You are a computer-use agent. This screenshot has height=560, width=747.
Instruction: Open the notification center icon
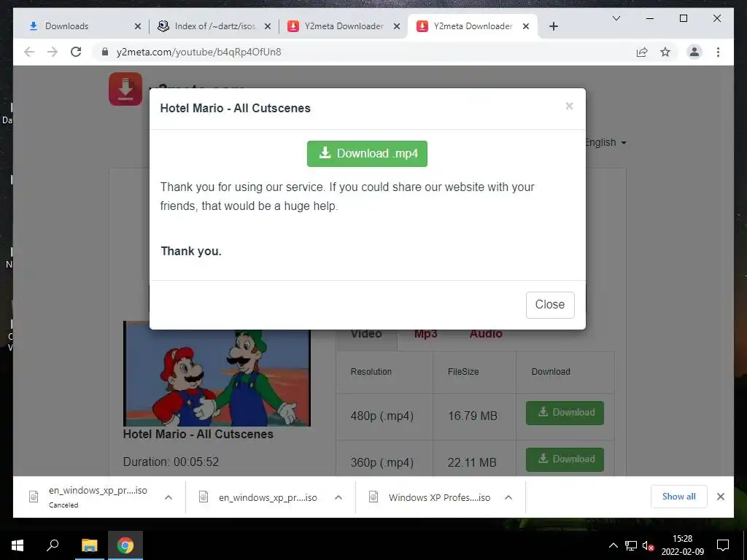point(723,545)
